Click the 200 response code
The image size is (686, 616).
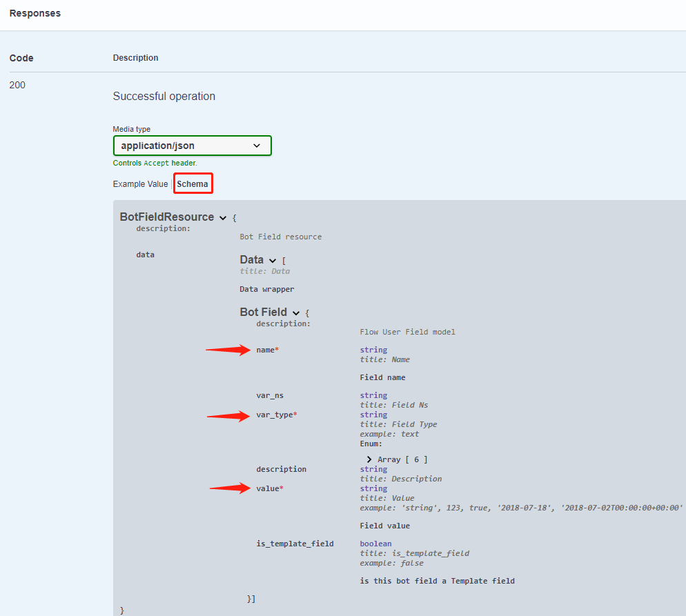point(17,86)
